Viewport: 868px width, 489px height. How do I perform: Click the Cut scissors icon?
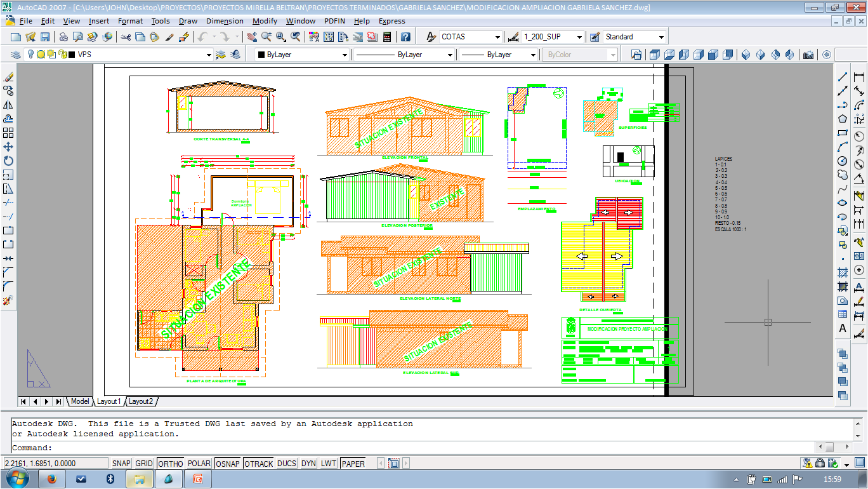pos(126,37)
